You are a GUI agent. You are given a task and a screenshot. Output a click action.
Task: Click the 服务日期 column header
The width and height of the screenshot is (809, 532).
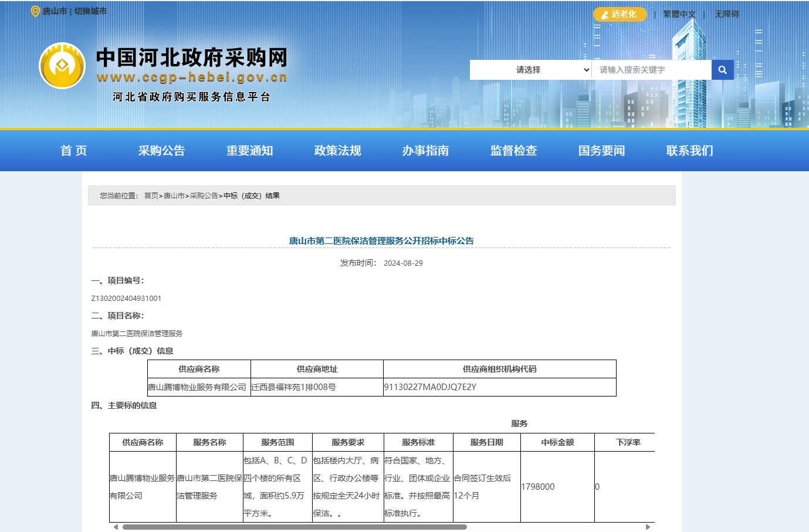point(487,442)
